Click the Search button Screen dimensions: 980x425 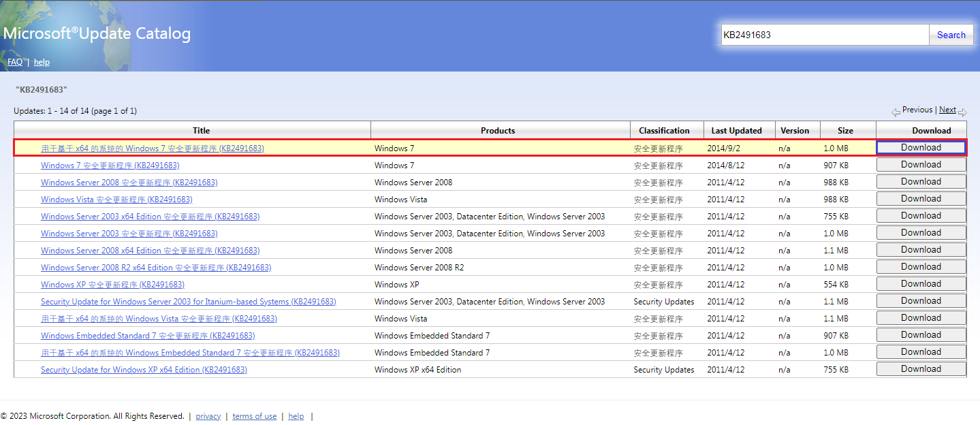point(951,34)
